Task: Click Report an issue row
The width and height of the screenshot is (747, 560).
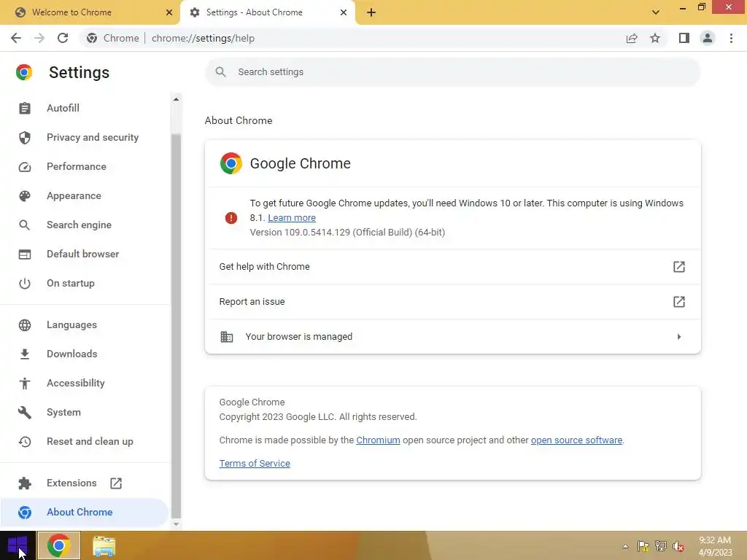Action: pyautogui.click(x=452, y=301)
